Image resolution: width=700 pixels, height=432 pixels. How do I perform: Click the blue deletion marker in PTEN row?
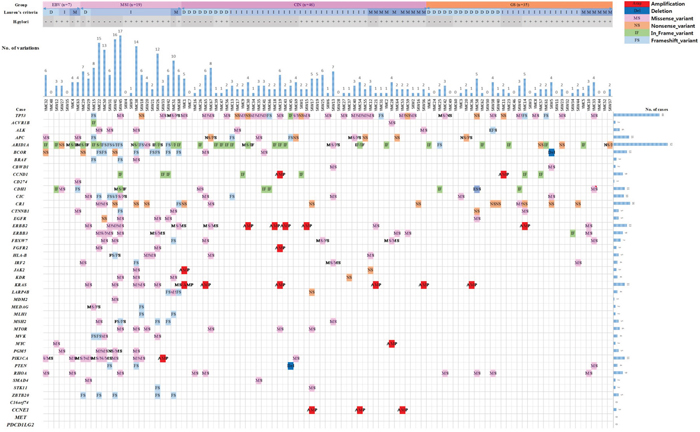tap(290, 366)
